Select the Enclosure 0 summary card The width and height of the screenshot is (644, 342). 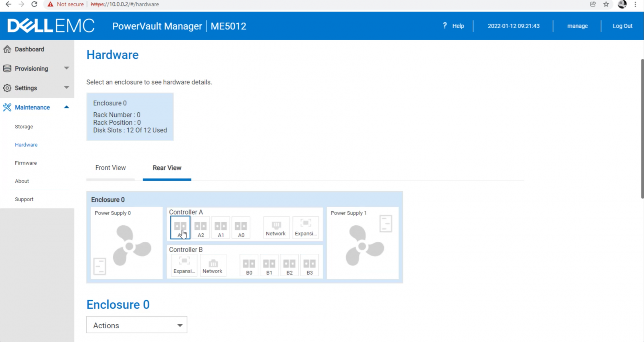point(130,117)
